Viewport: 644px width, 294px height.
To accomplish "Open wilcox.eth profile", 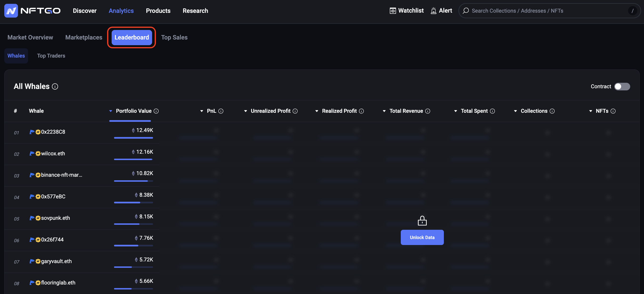I will tap(53, 153).
